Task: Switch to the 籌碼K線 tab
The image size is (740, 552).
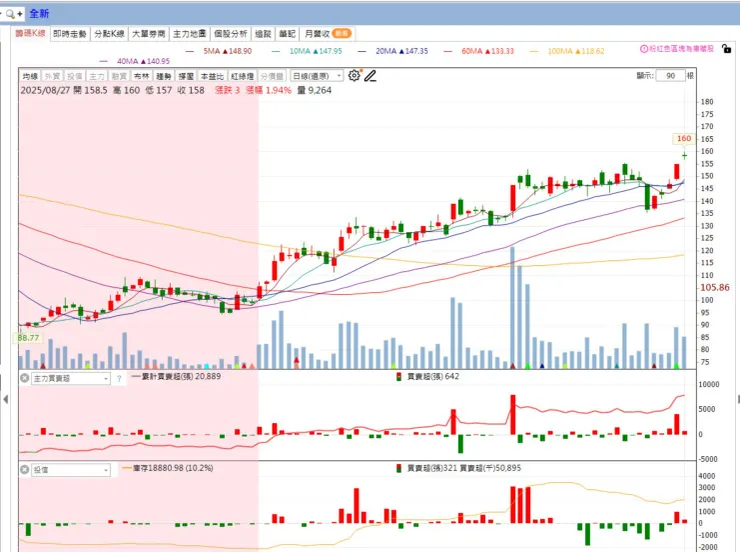Action: pos(30,33)
